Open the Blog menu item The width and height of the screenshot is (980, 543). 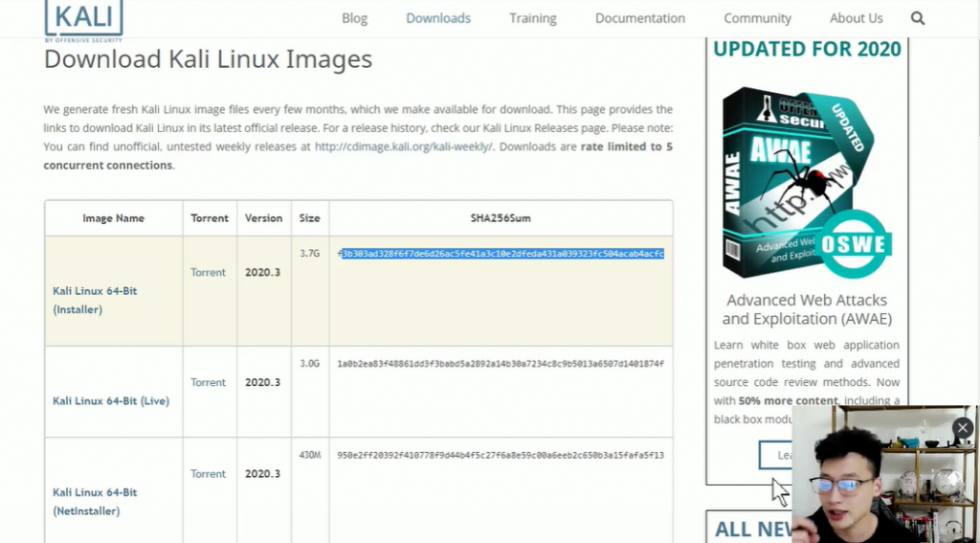tap(354, 18)
